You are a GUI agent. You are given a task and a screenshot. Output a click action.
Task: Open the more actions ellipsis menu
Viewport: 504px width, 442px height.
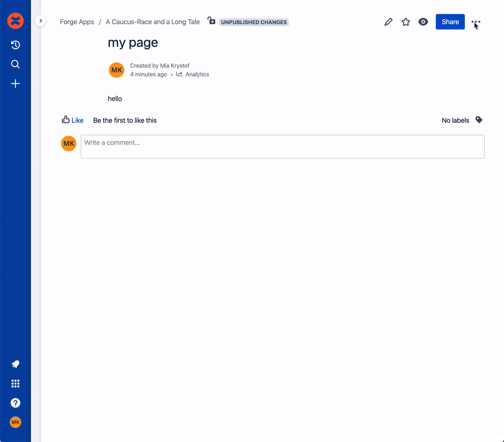click(x=476, y=22)
